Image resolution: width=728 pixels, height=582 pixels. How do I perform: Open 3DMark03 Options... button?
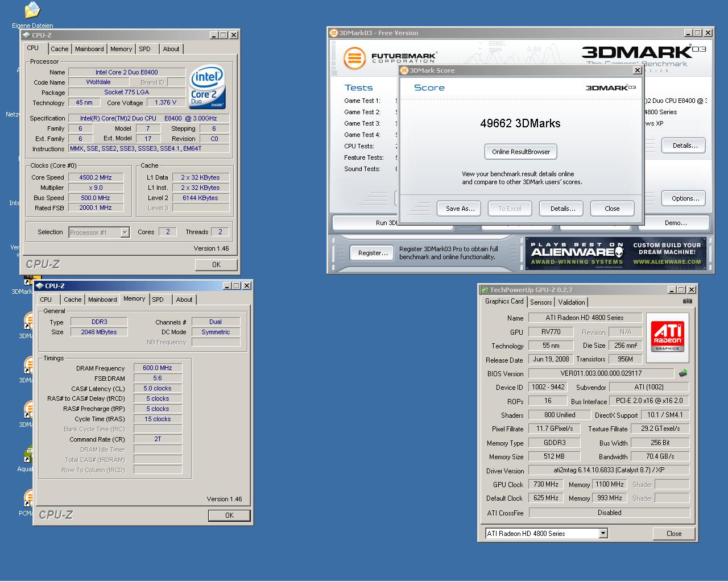(x=684, y=198)
